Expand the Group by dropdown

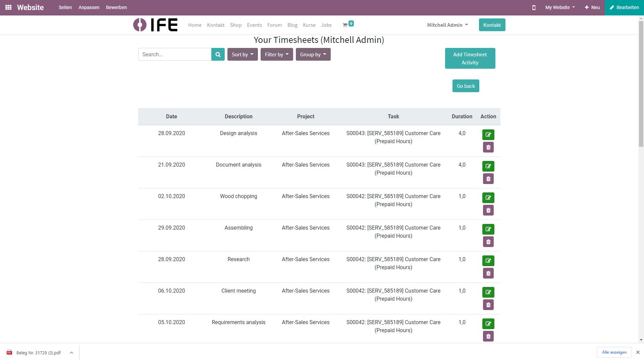coord(313,54)
